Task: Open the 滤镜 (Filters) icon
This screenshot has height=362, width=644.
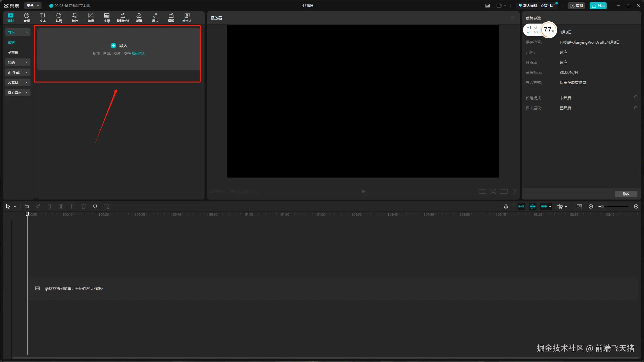Action: point(139,17)
